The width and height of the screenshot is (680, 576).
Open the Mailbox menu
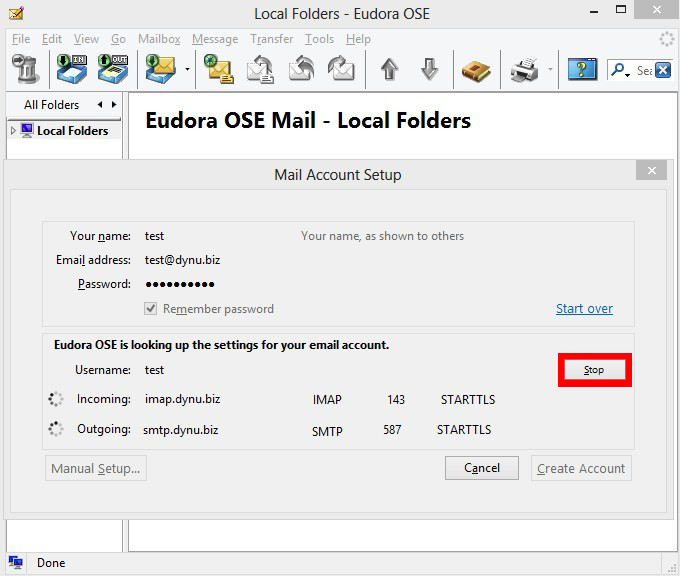click(x=159, y=39)
